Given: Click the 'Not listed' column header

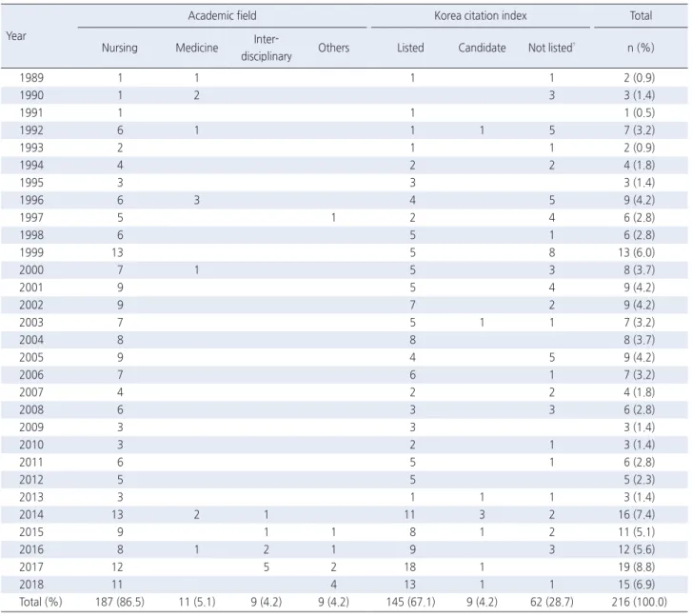Looking at the screenshot, I should coord(551,48).
